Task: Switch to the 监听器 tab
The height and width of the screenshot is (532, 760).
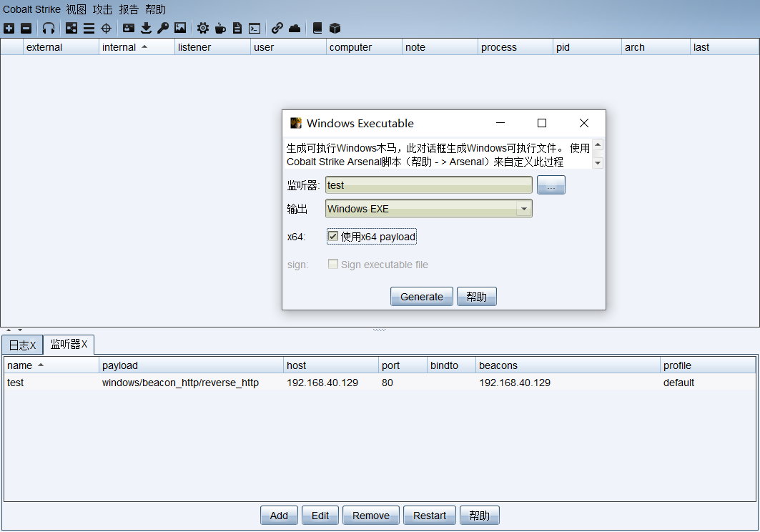Action: point(69,345)
